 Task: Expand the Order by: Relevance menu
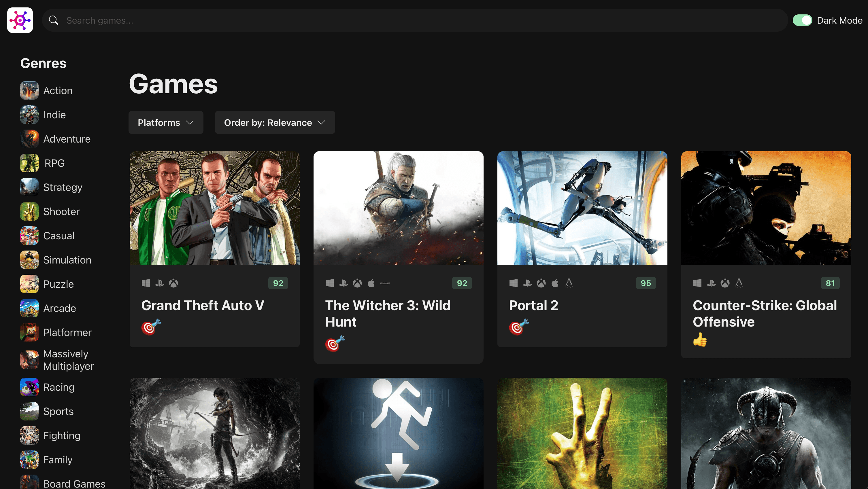pos(275,123)
